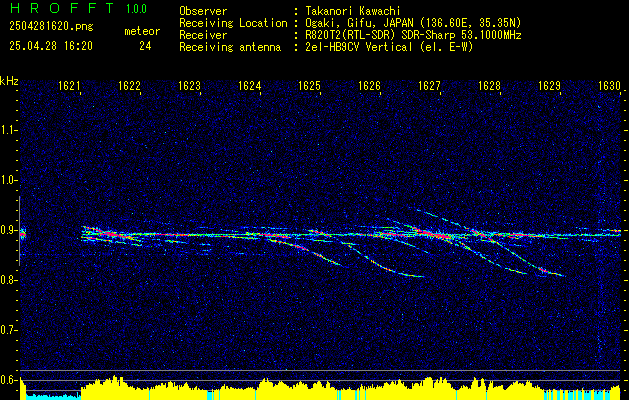This screenshot has width=629, height=400.
Task: Click time marker 1625
Action: [x=309, y=85]
